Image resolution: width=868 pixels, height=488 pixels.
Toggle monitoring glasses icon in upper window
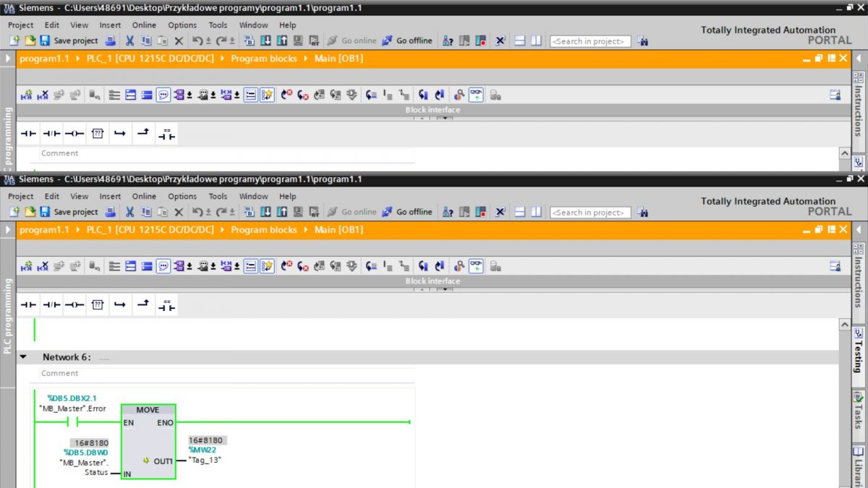pyautogui.click(x=476, y=95)
